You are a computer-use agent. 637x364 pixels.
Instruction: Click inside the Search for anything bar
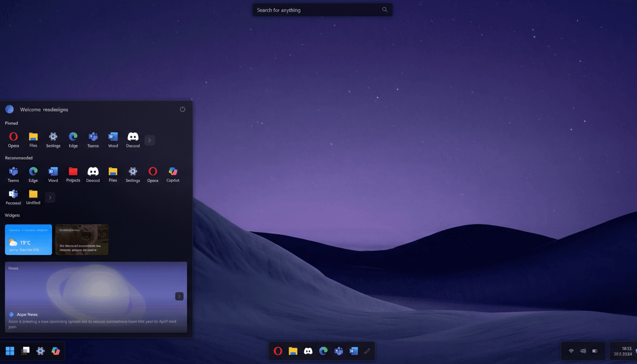click(318, 9)
